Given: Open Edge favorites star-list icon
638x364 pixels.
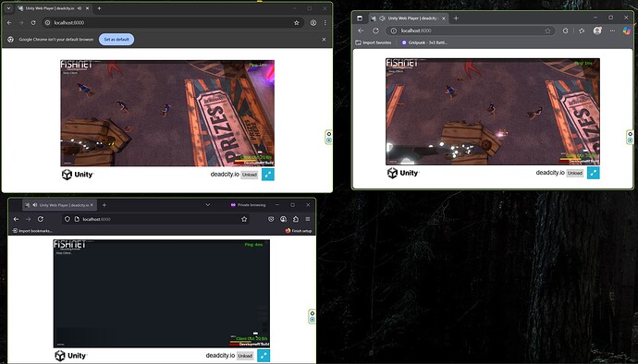Looking at the screenshot, I should [582, 30].
